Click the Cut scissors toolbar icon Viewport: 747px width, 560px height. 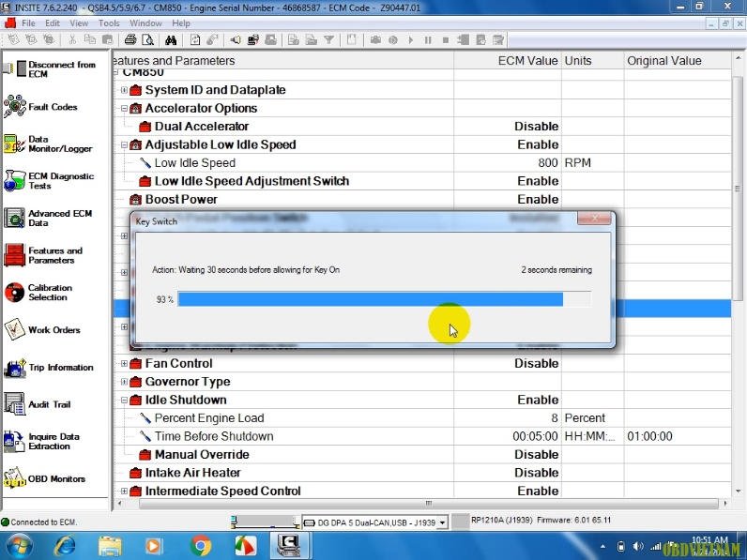(72, 40)
